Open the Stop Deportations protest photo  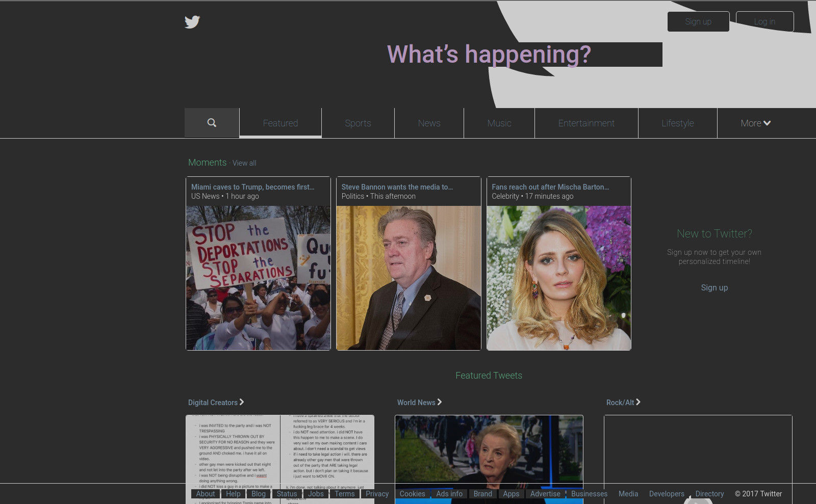tap(258, 278)
